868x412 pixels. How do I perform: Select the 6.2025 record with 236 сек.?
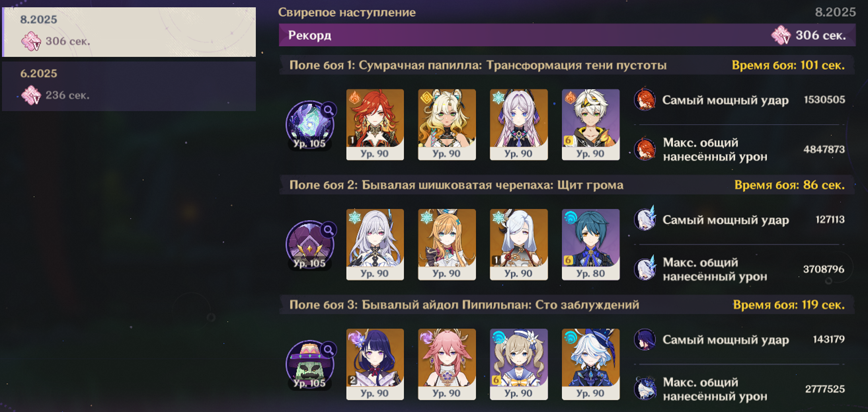click(129, 86)
